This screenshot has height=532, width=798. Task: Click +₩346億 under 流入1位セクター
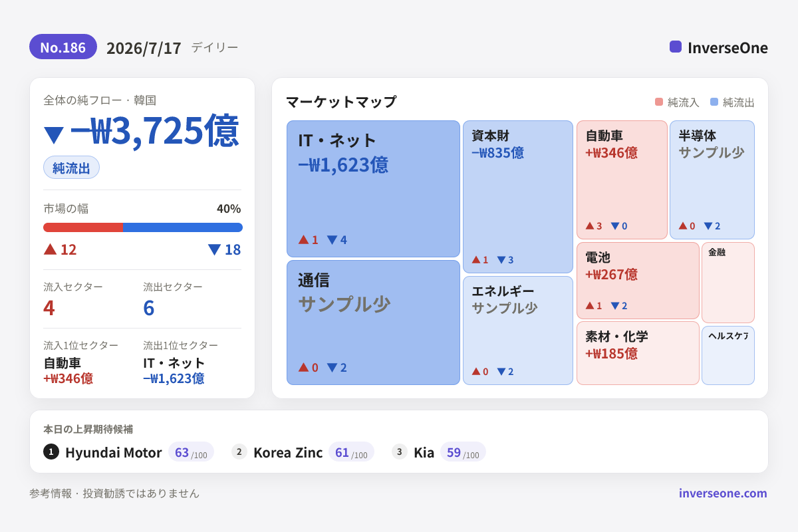pos(68,378)
